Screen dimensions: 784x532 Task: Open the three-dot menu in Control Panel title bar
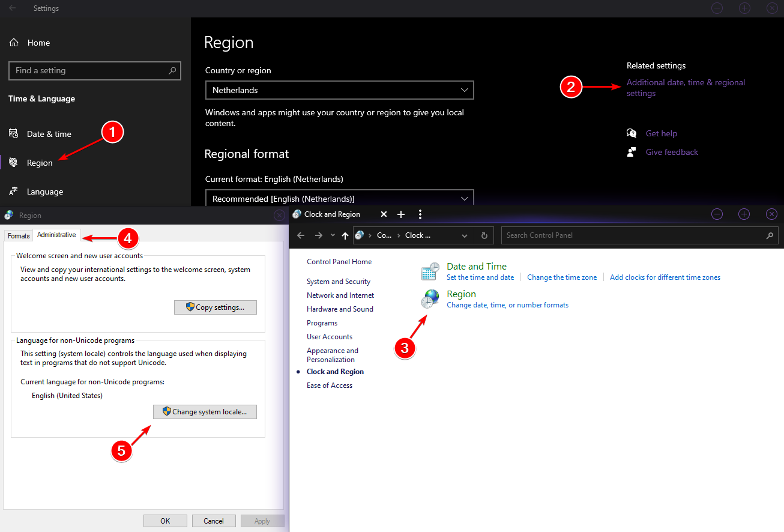[x=420, y=214]
